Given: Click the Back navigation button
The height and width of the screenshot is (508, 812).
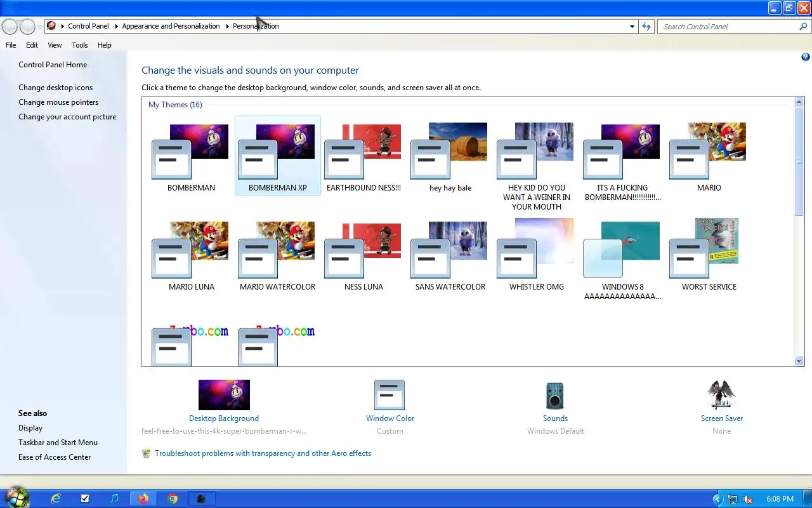Looking at the screenshot, I should coord(10,27).
